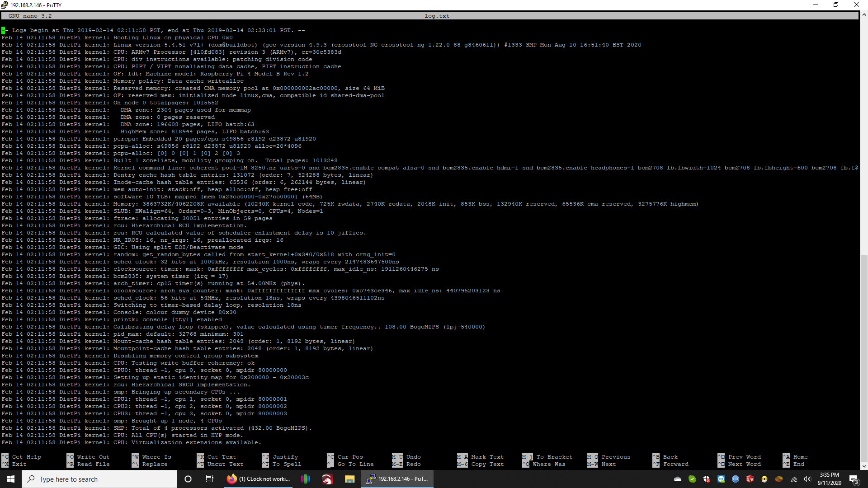868x488 pixels.
Task: Select the PuTTY 192.168.2.146 taskbar button
Action: pyautogui.click(x=397, y=479)
